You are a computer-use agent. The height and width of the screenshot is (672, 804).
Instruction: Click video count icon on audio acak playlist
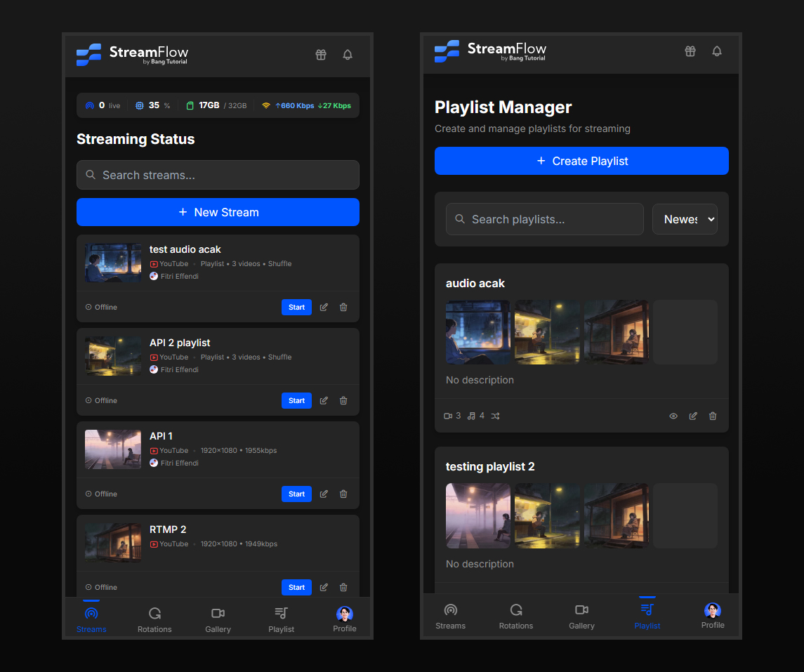click(448, 416)
